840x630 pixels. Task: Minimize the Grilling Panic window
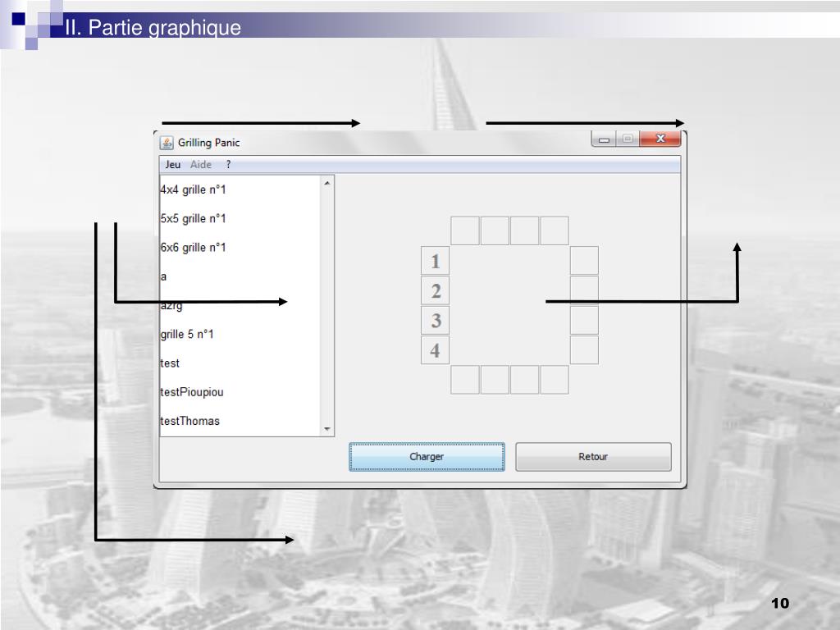[x=604, y=139]
